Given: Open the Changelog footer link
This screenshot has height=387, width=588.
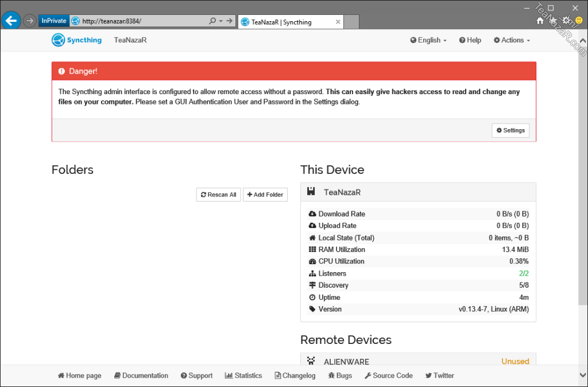Looking at the screenshot, I should (295, 376).
